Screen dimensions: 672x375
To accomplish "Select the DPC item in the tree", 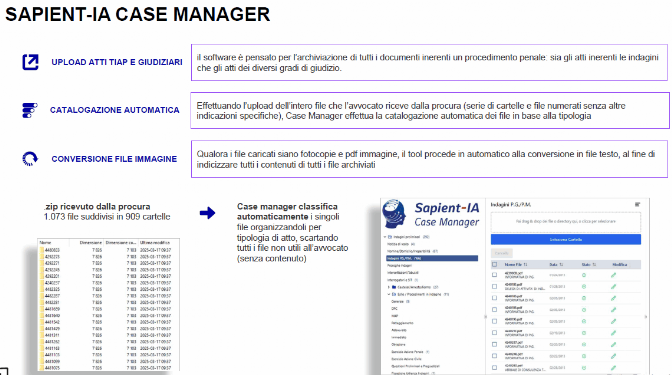I will coord(395,309).
